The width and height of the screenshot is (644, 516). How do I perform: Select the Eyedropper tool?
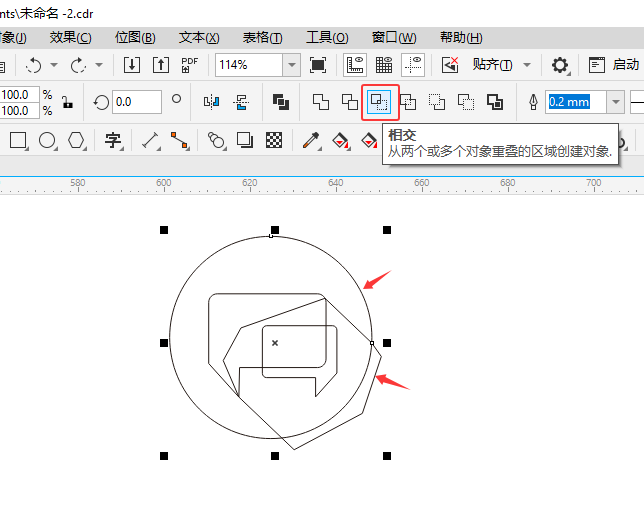(x=311, y=140)
